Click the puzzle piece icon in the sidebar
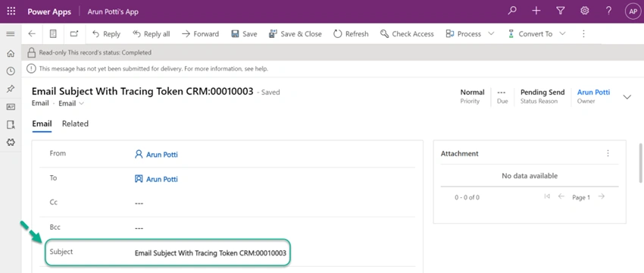This screenshot has width=644, height=273. 11,143
